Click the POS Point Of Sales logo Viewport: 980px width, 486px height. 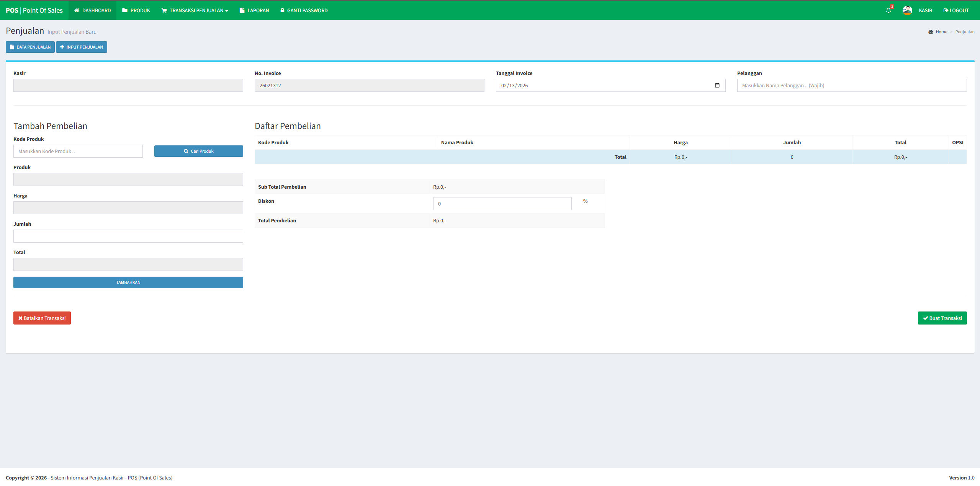coord(34,10)
